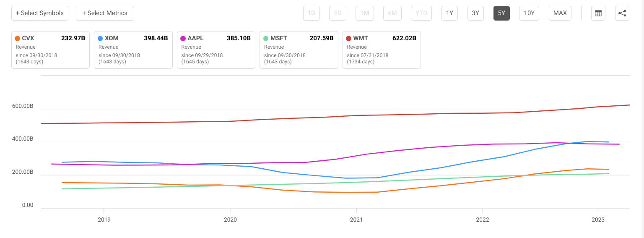Click the MSFT value 207.59B
The image size is (644, 238).
click(322, 38)
